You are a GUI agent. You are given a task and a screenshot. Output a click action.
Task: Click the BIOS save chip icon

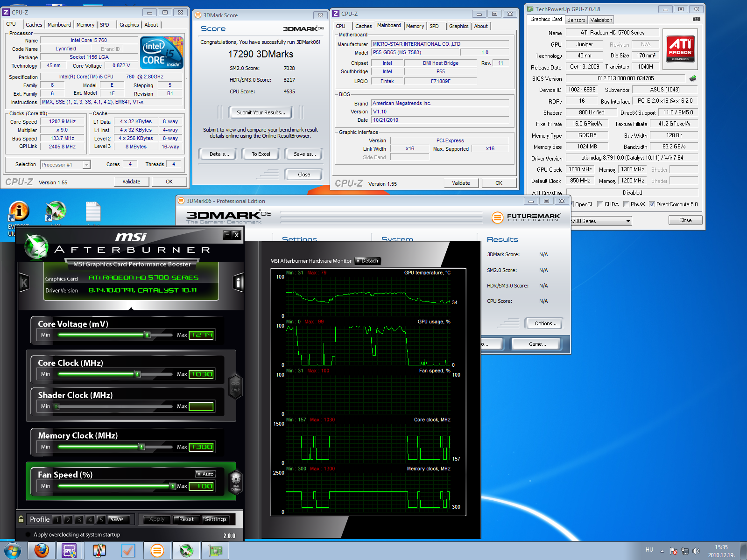[693, 78]
